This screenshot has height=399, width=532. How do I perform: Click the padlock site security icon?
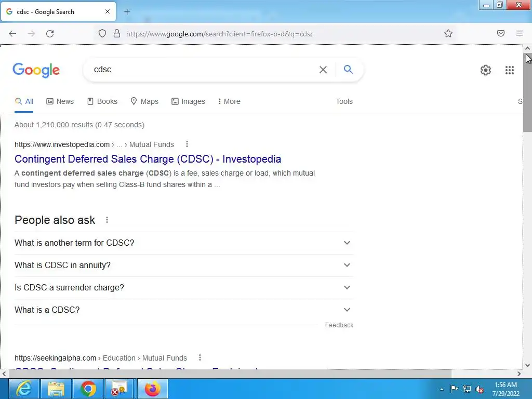coord(117,34)
